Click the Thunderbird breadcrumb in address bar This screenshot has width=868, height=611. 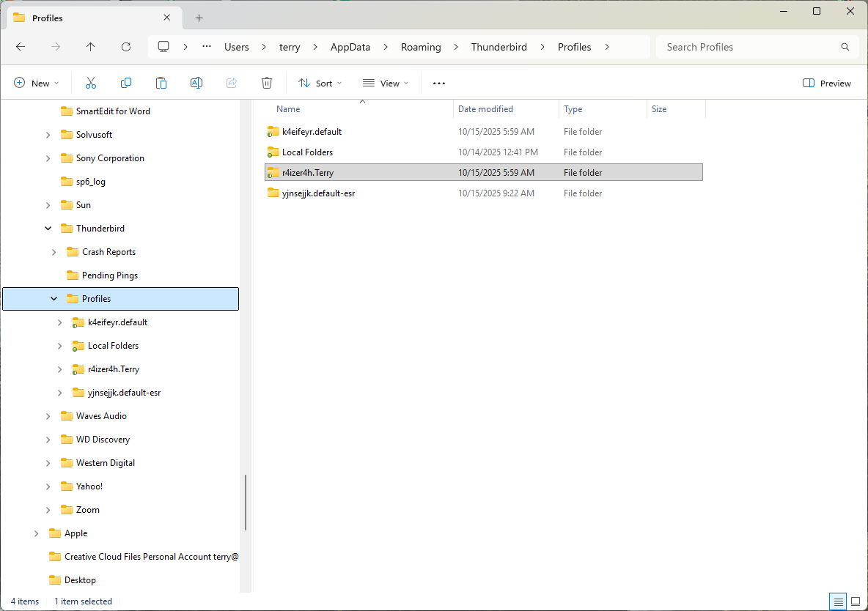[x=499, y=47]
